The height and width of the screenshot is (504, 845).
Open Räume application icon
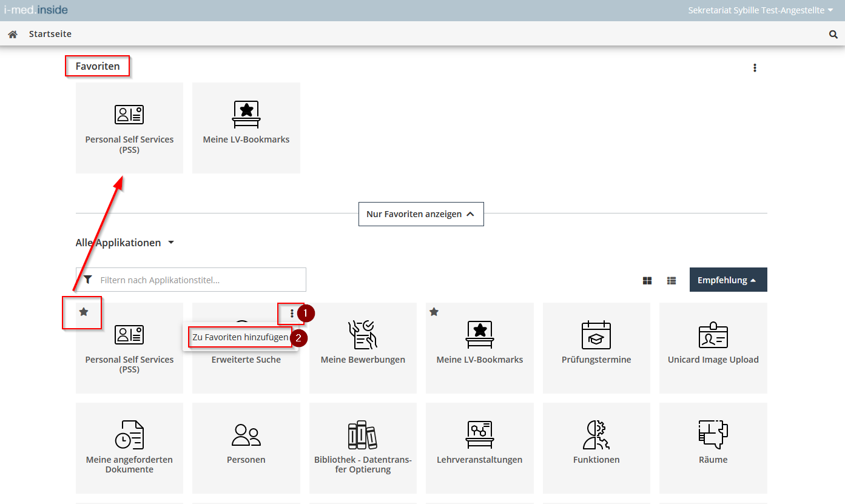pyautogui.click(x=713, y=434)
